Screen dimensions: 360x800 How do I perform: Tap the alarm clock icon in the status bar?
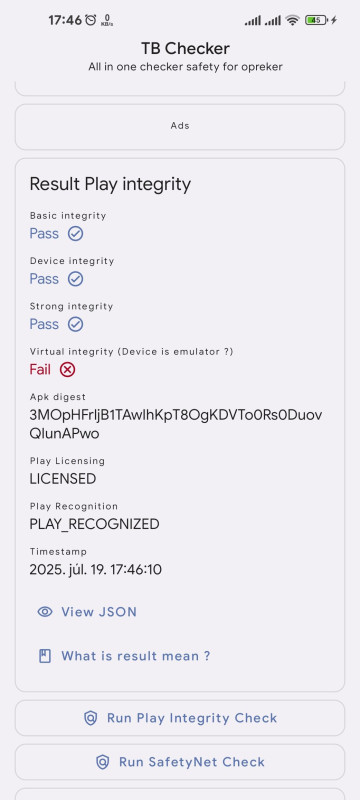91,20
